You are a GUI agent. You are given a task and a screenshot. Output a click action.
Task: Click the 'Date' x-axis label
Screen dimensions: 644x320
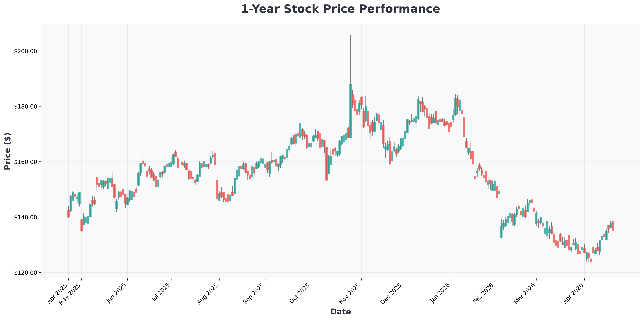[x=340, y=311]
